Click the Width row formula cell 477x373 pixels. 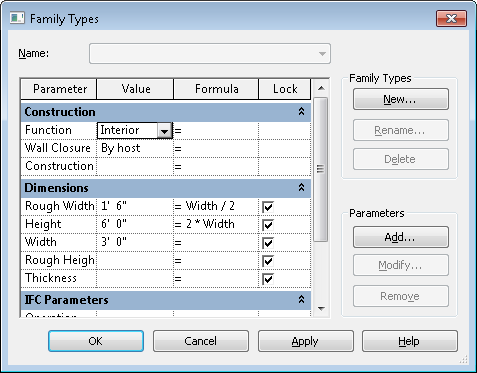coord(216,242)
